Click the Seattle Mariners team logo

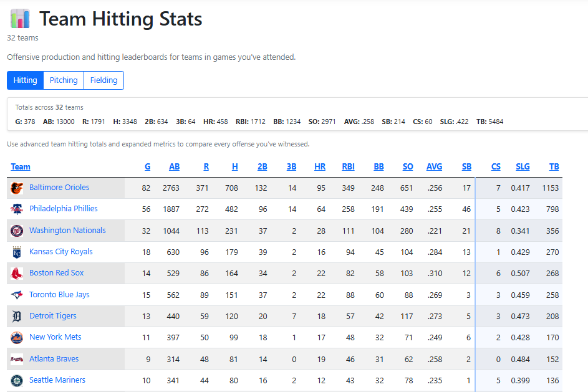(17, 381)
